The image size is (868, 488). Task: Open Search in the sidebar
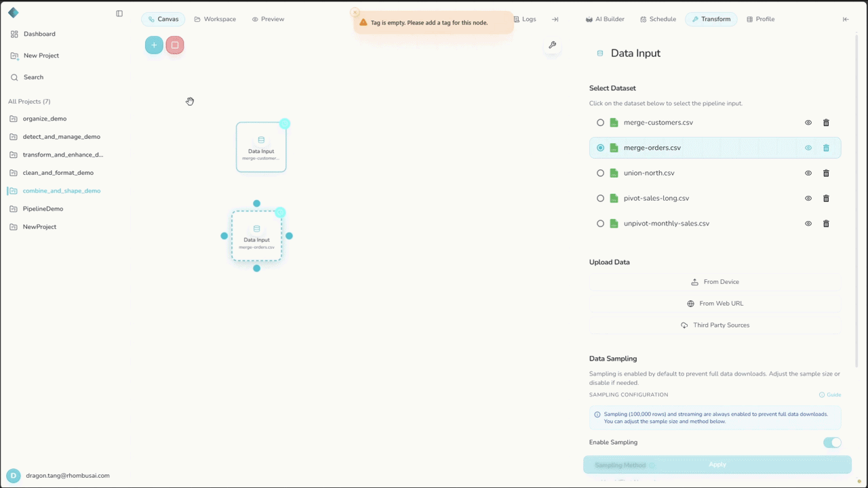tap(27, 77)
